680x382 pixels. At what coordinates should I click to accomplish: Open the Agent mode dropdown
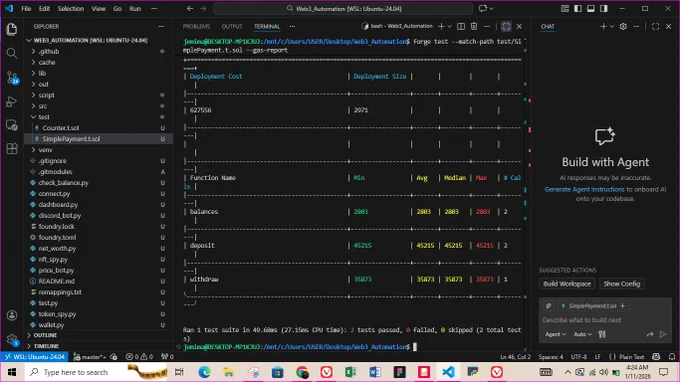point(556,334)
